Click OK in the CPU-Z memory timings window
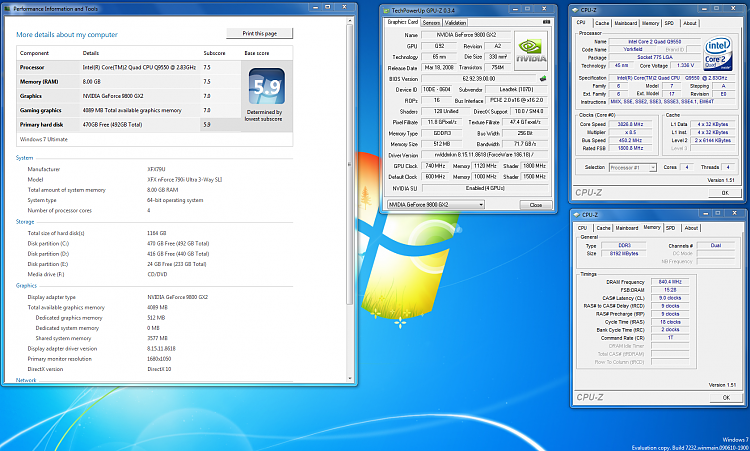The height and width of the screenshot is (451, 750). tap(726, 397)
